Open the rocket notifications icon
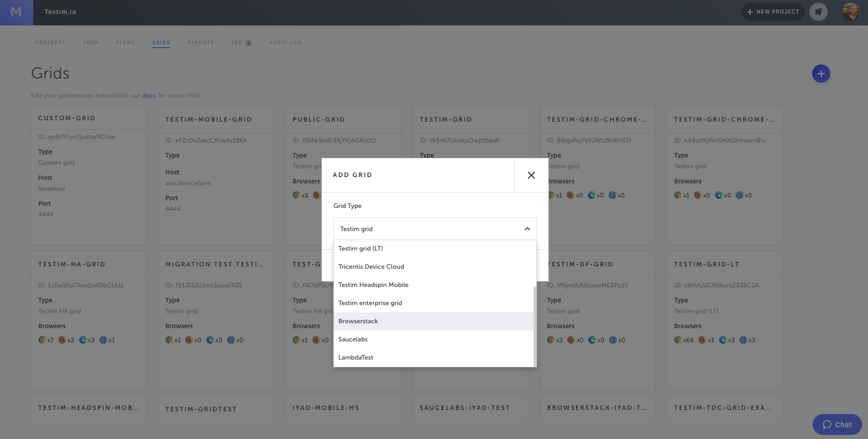868x439 pixels. [818, 12]
